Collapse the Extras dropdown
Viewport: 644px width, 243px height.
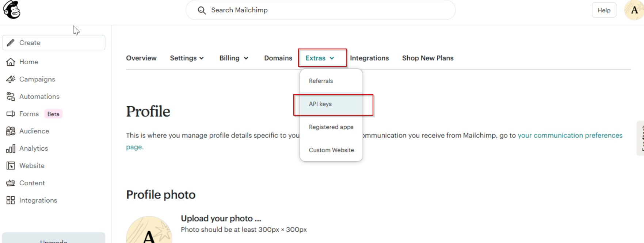tap(320, 58)
